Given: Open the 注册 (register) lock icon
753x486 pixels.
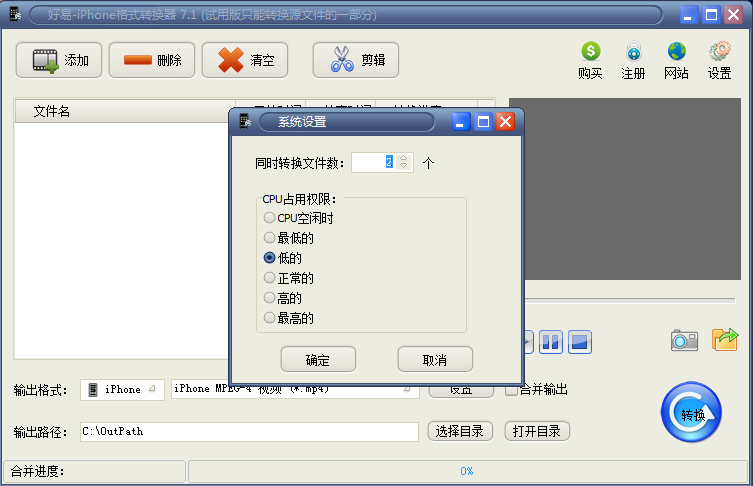Looking at the screenshot, I should coord(633,61).
